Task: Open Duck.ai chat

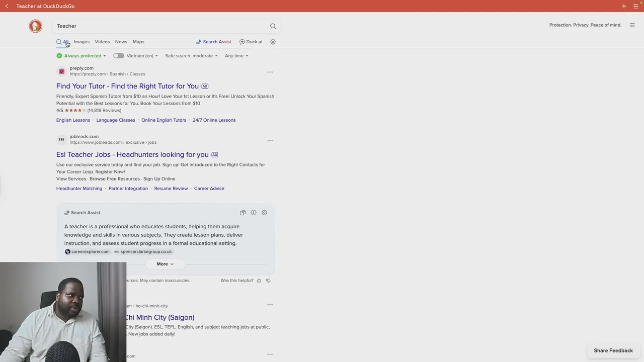Action: click(x=251, y=42)
